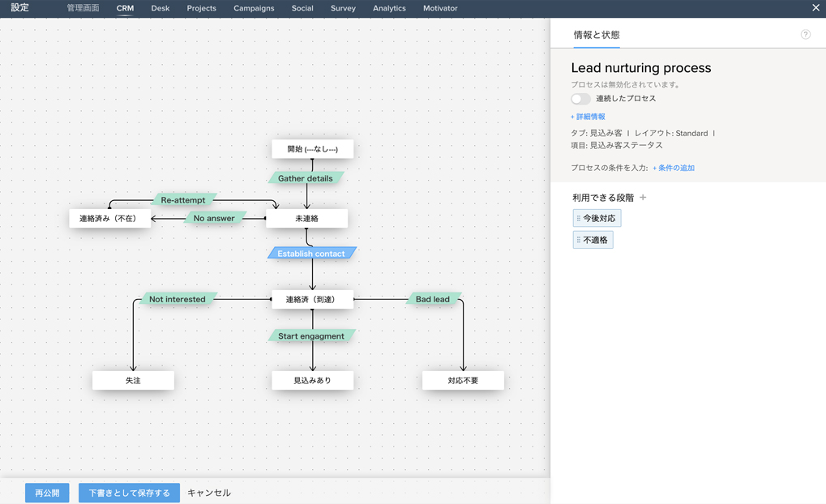
Task: Open the Survey menu item
Action: [343, 8]
